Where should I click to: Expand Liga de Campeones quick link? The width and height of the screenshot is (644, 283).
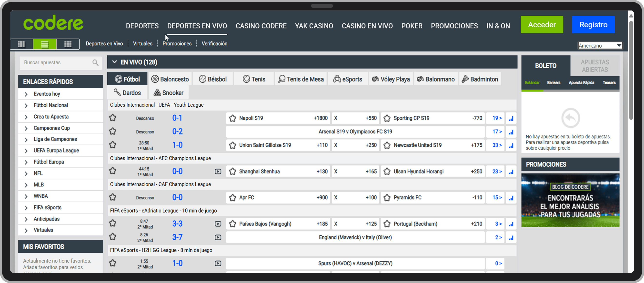pyautogui.click(x=55, y=139)
